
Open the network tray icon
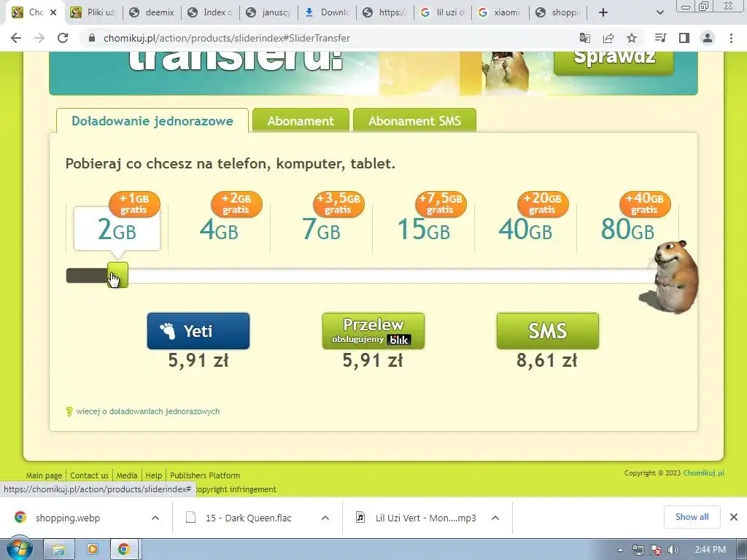(x=638, y=550)
